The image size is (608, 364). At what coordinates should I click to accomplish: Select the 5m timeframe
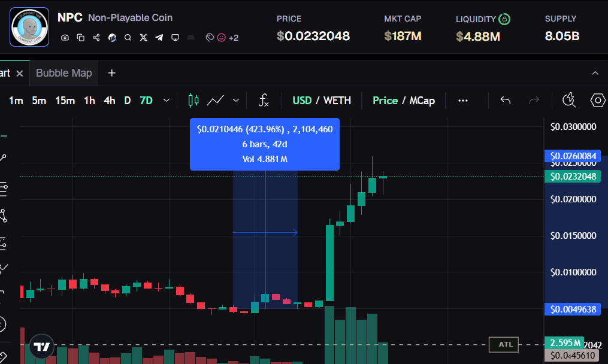click(39, 101)
